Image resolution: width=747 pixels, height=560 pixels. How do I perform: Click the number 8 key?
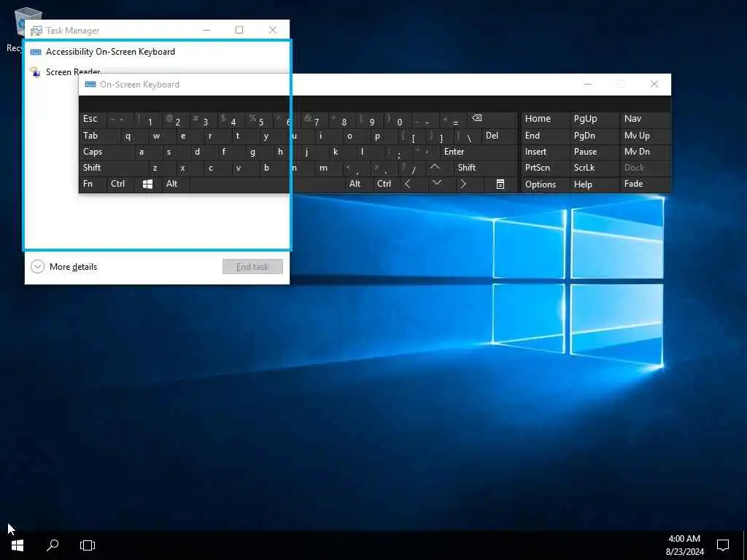click(x=342, y=120)
